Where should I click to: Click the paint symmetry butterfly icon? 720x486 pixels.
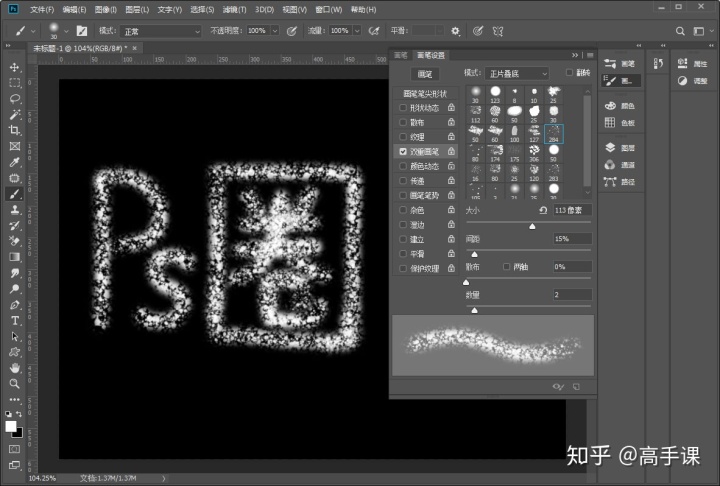point(498,31)
